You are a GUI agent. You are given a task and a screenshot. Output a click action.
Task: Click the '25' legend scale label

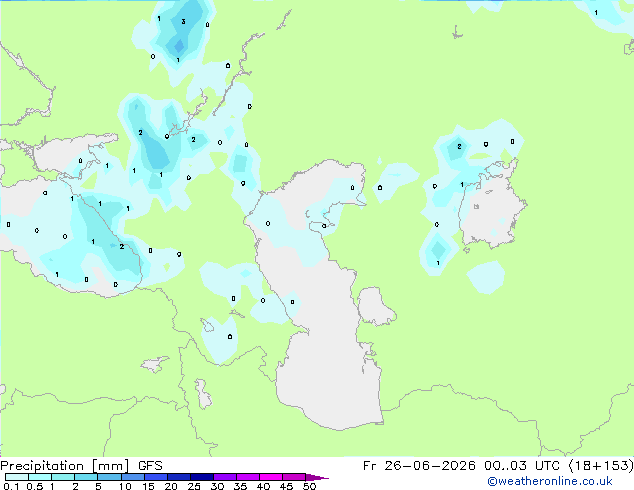click(x=194, y=486)
